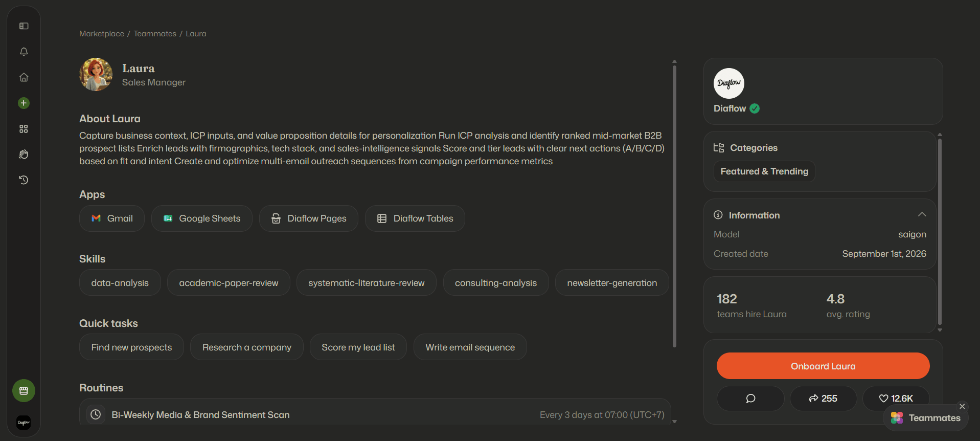Run the Research a company quick task
The image size is (980, 441).
click(247, 347)
